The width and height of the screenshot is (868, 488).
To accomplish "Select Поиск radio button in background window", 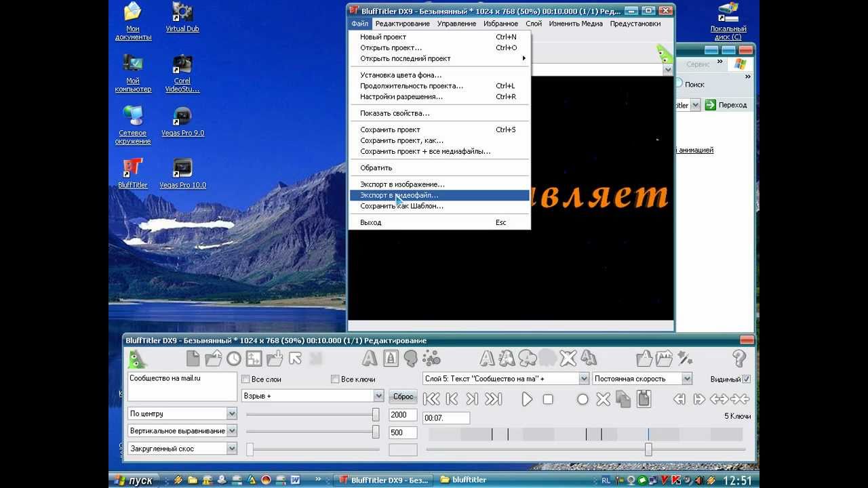I will pyautogui.click(x=678, y=83).
